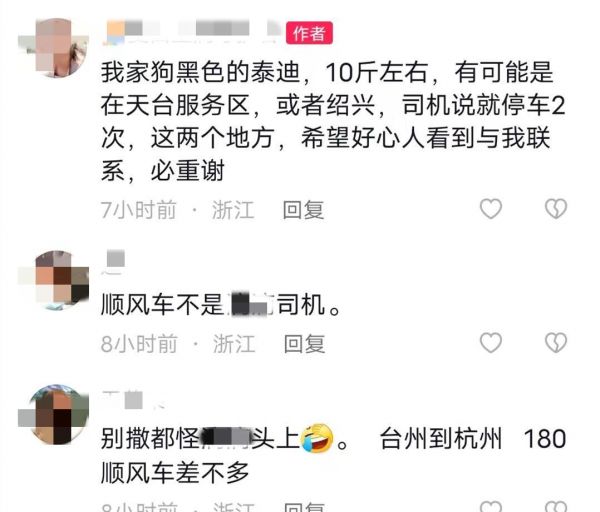Dislike the 顺风车不是 司机 comment
The width and height of the screenshot is (600, 512).
point(556,342)
